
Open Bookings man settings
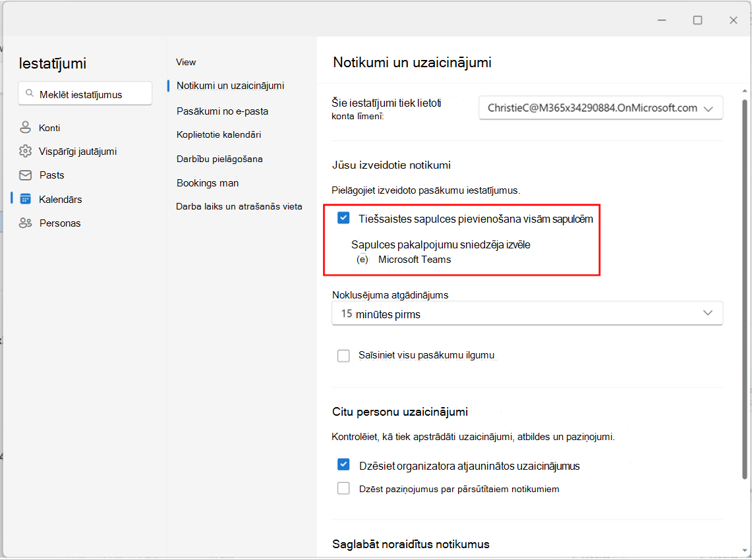207,183
